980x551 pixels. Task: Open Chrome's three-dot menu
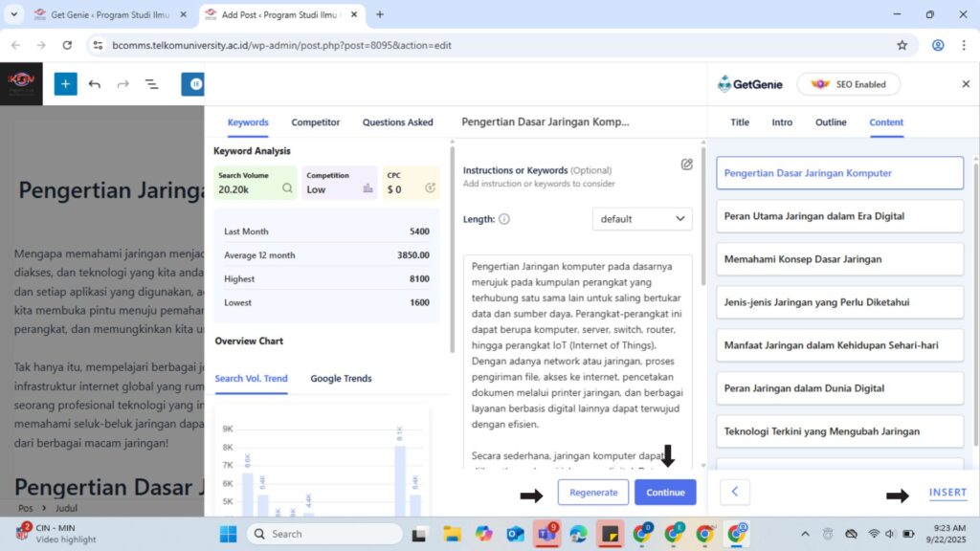tap(964, 45)
